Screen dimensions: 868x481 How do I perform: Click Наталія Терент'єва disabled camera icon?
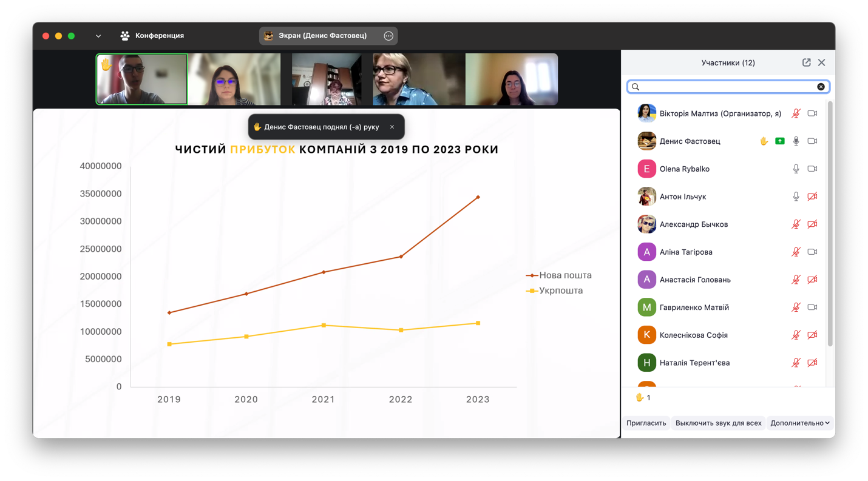coord(812,363)
